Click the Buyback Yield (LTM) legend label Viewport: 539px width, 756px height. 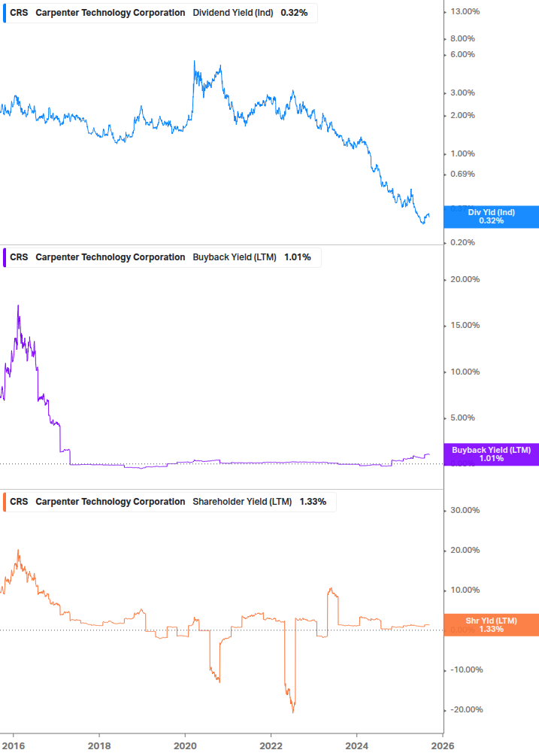coord(235,257)
